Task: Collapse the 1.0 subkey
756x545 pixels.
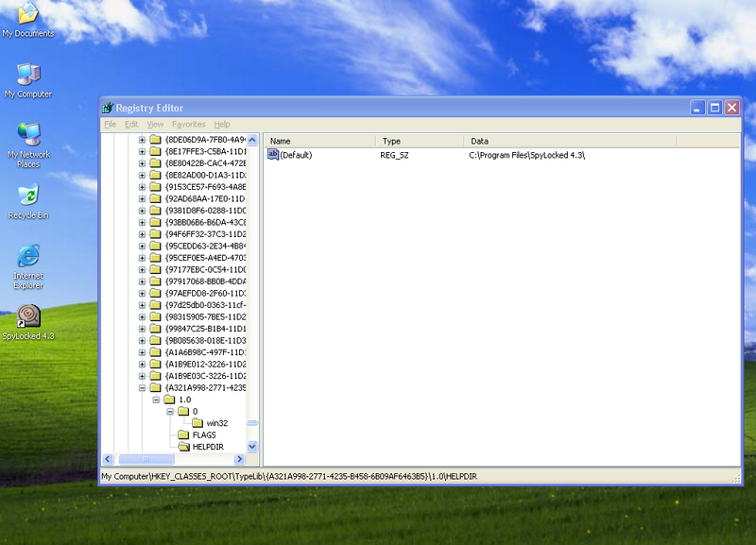Action: pyautogui.click(x=156, y=400)
